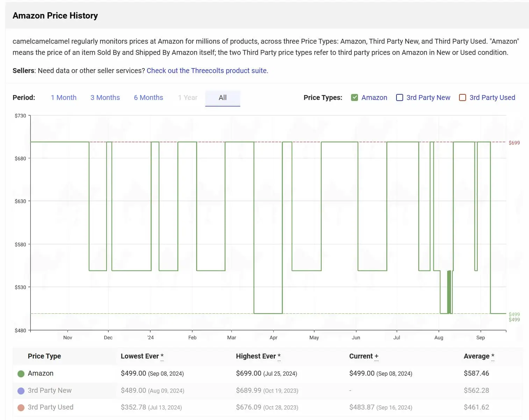
Task: Click the Price Type column header
Action: 44,356
